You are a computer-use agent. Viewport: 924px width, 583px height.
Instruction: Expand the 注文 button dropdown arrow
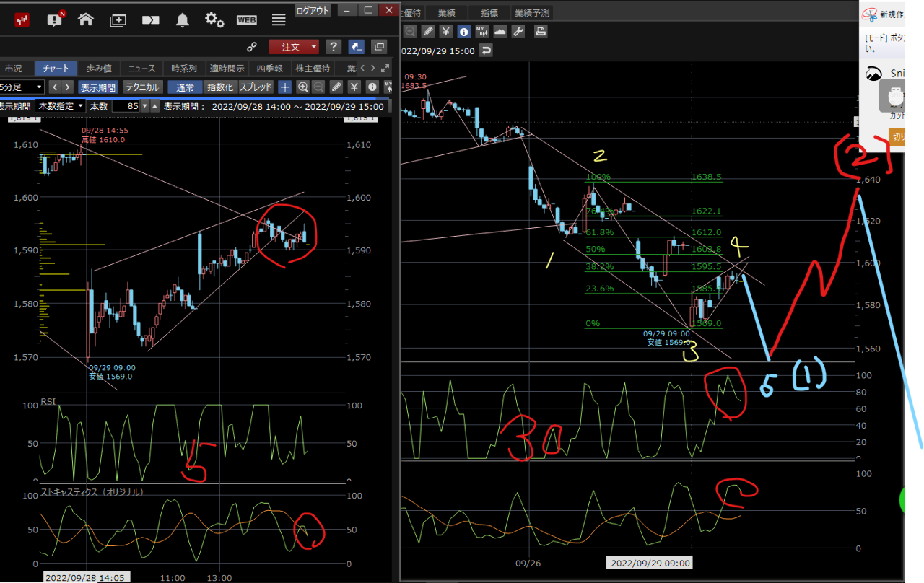[x=314, y=47]
